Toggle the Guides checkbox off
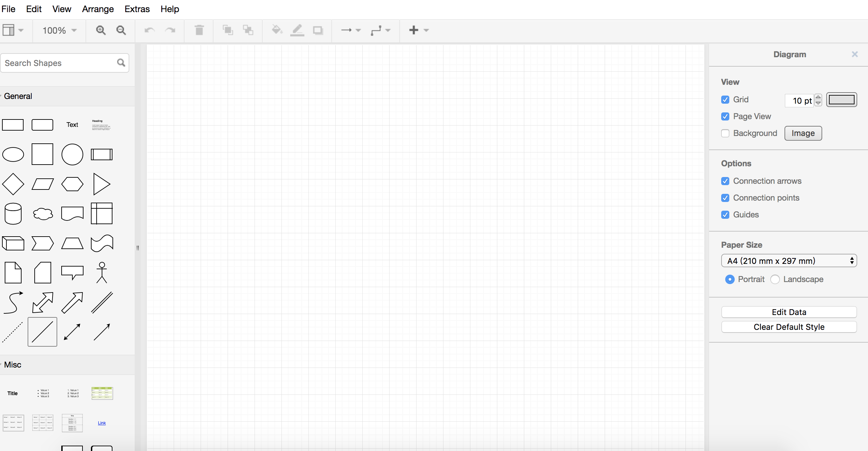The width and height of the screenshot is (868, 451). pos(725,215)
